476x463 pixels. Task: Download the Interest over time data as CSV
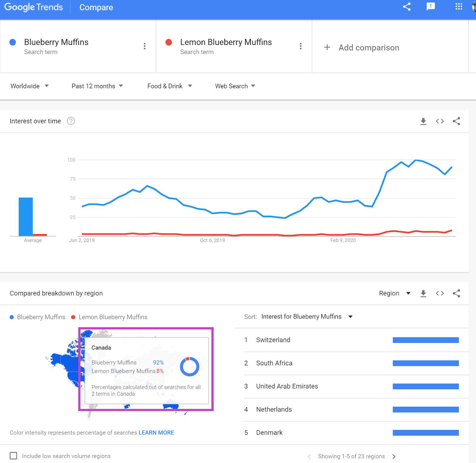click(423, 121)
